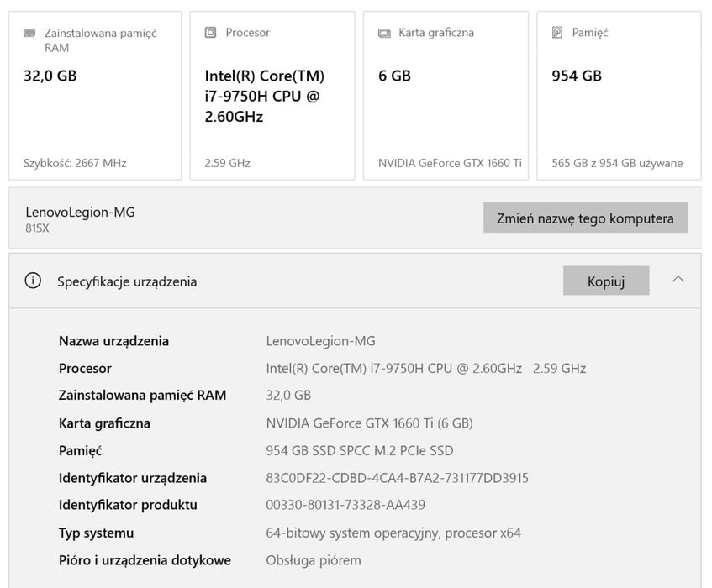Select the Identyfikator produktu label
The image size is (712, 588).
click(128, 505)
